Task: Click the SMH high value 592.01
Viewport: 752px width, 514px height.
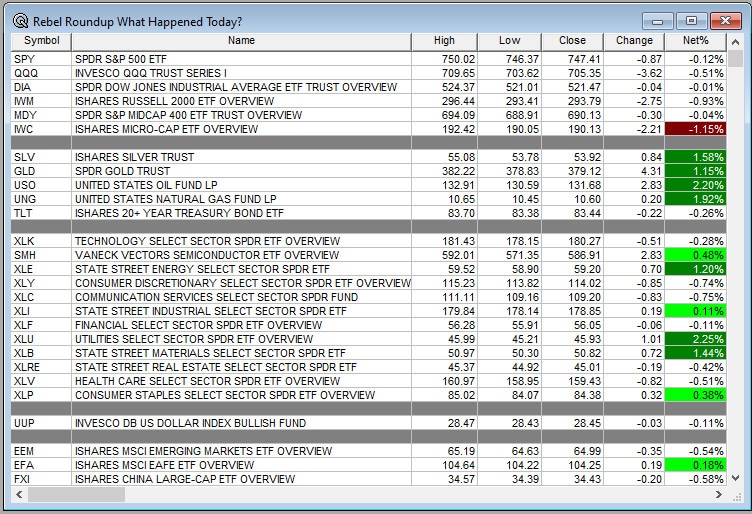Action: [445, 255]
